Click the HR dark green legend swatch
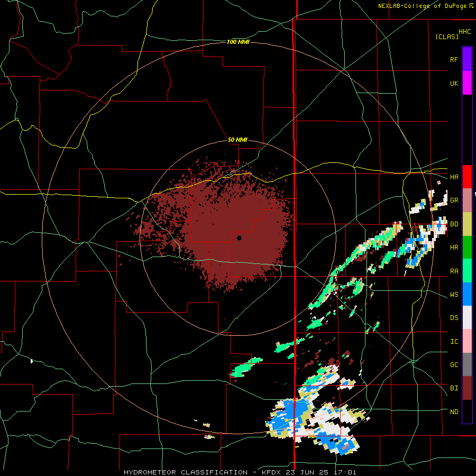Viewport: 476px width, 476px height. [467, 248]
